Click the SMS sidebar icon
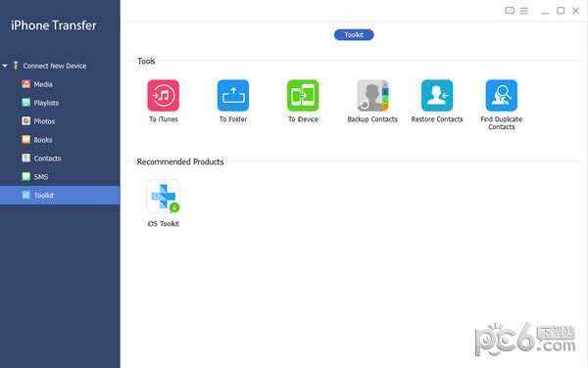Image resolution: width=588 pixels, height=368 pixels. (x=25, y=176)
